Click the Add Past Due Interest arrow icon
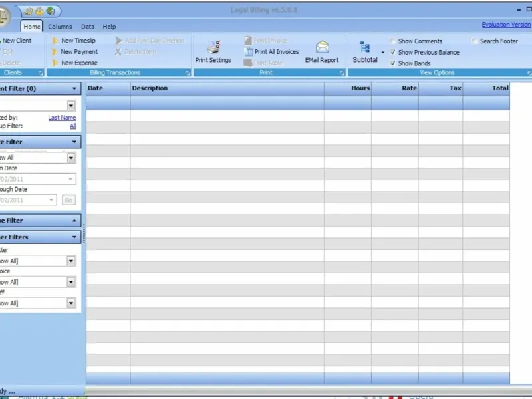Screen dimensions: 532x399 coord(118,41)
